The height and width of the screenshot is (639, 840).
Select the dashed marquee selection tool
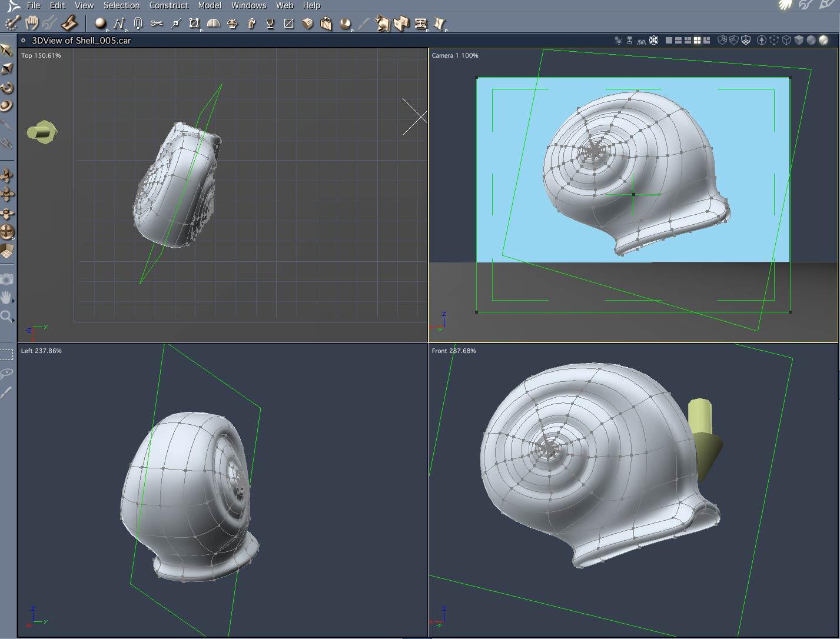click(x=6, y=354)
